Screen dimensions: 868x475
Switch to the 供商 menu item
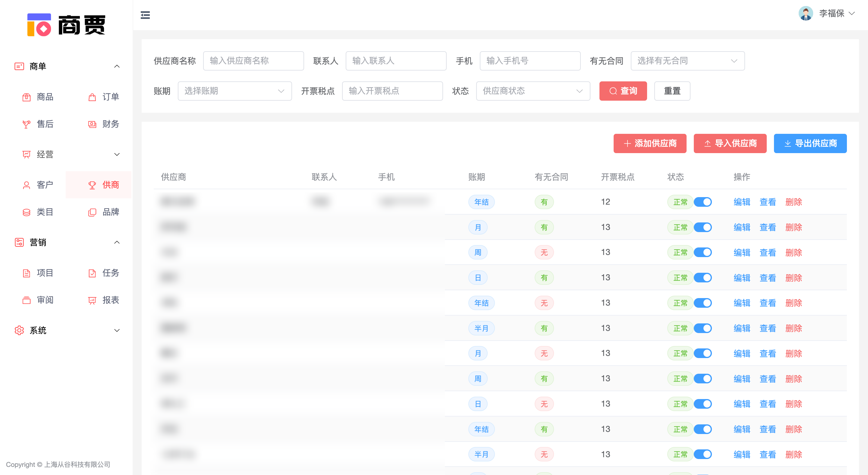(x=111, y=185)
